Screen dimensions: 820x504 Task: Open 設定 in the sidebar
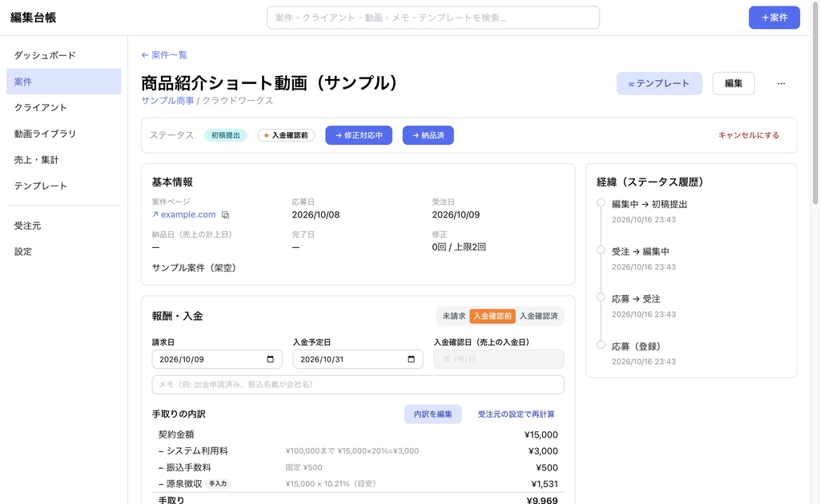click(64, 252)
